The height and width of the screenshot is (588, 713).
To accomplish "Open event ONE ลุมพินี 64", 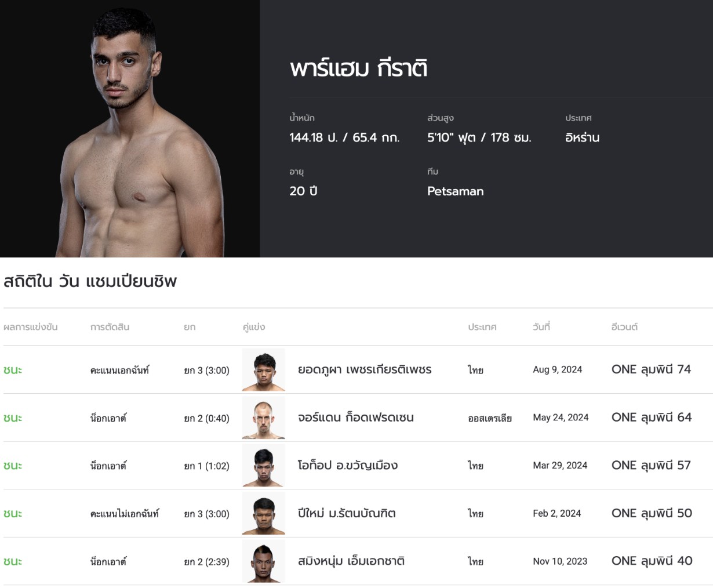I will [652, 418].
